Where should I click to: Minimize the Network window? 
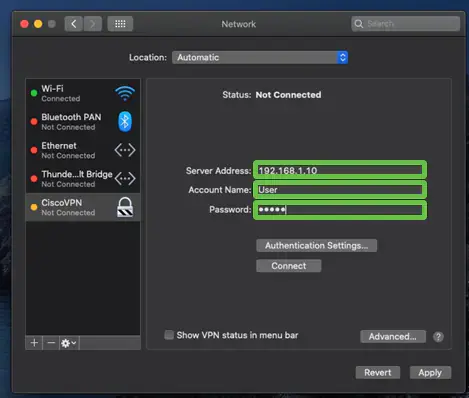point(38,24)
